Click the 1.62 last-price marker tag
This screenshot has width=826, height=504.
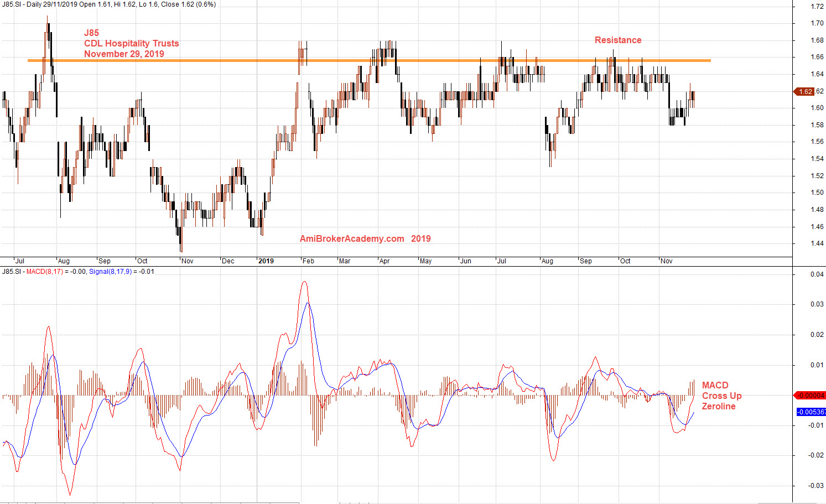[x=804, y=91]
